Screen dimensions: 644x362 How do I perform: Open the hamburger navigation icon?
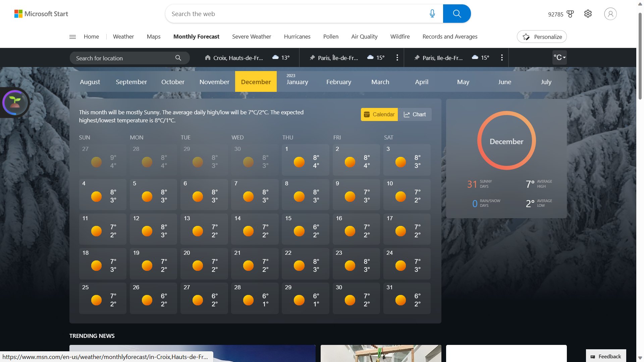tap(72, 37)
